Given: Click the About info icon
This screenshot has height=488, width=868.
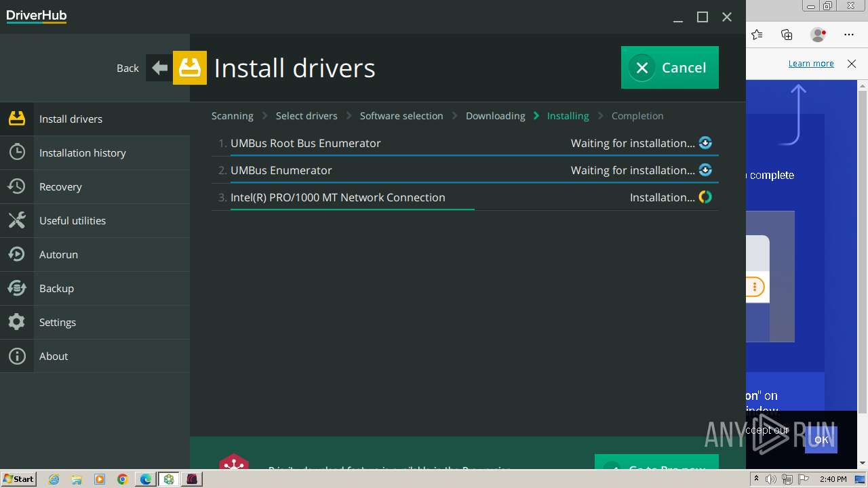Looking at the screenshot, I should pyautogui.click(x=17, y=356).
